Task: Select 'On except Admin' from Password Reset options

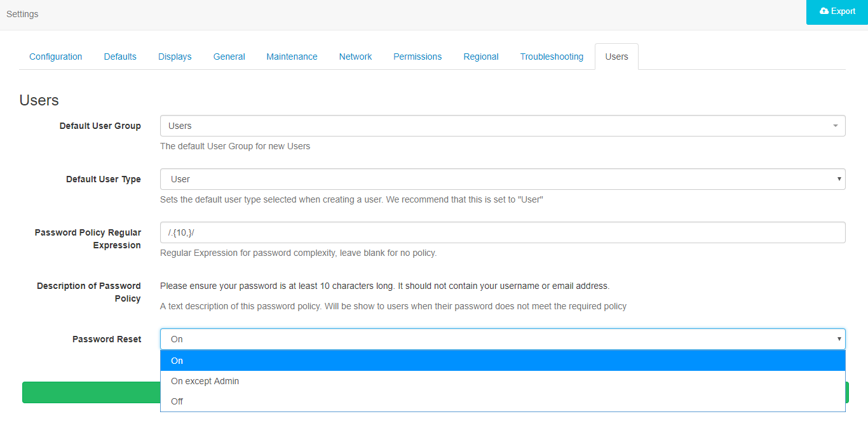Action: [205, 380]
